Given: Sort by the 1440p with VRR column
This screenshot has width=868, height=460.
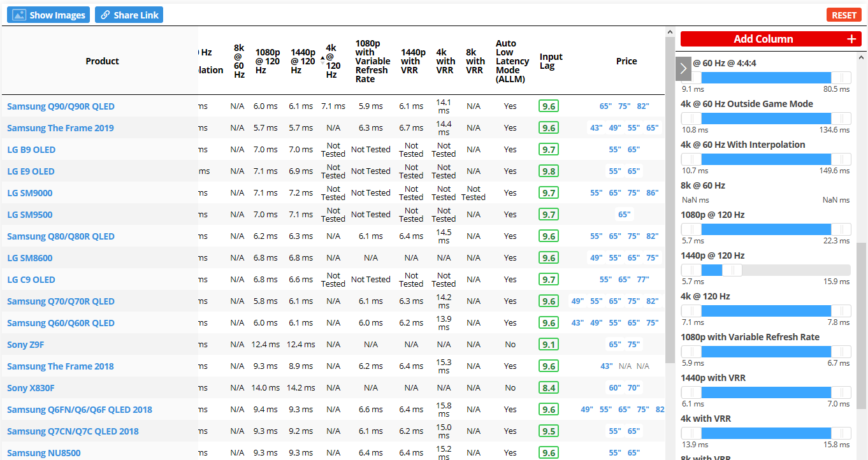Looking at the screenshot, I should tap(413, 61).
